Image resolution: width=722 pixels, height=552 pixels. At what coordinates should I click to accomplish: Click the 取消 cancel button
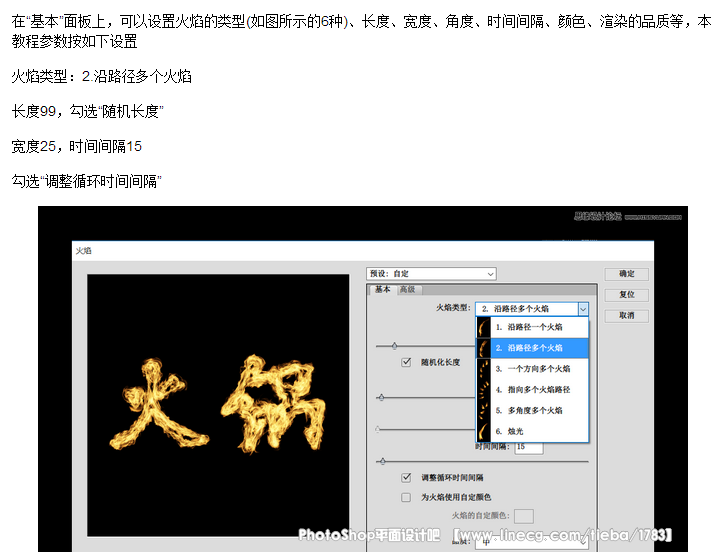[x=626, y=316]
